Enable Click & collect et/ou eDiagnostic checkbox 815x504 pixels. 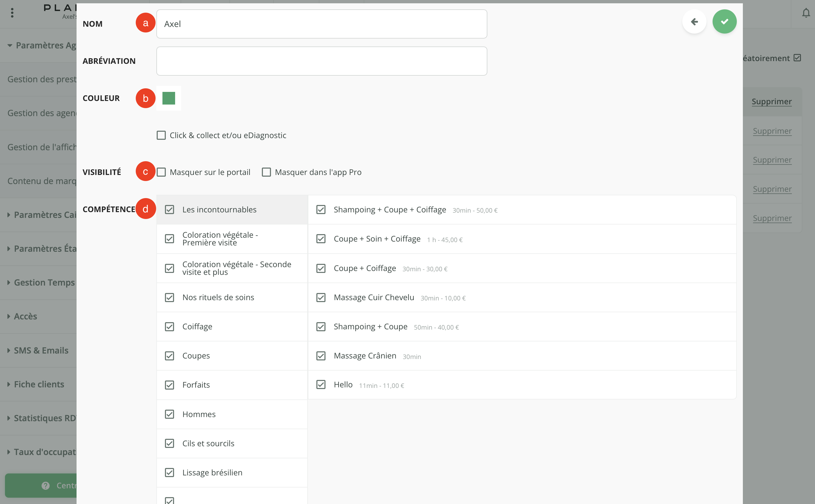(161, 135)
